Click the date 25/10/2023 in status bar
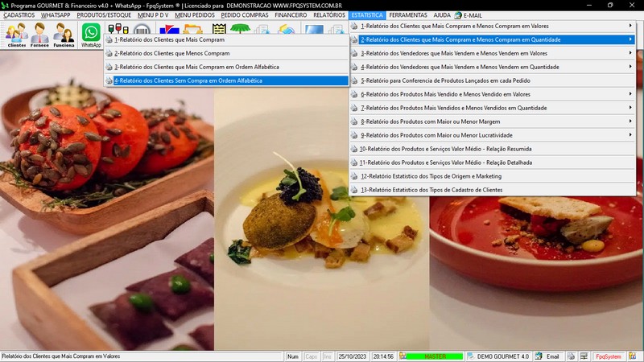Screen dimensions: 644x362 [353, 356]
